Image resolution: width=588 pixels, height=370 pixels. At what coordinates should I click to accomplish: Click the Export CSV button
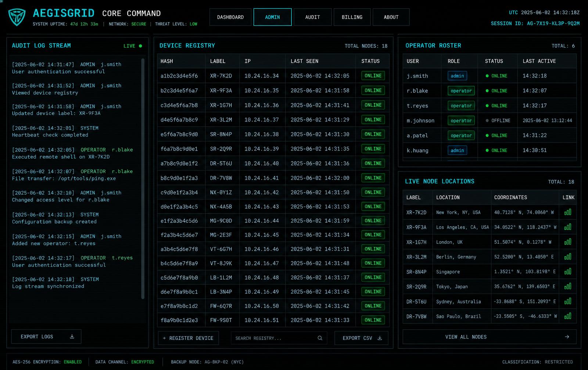(361, 338)
